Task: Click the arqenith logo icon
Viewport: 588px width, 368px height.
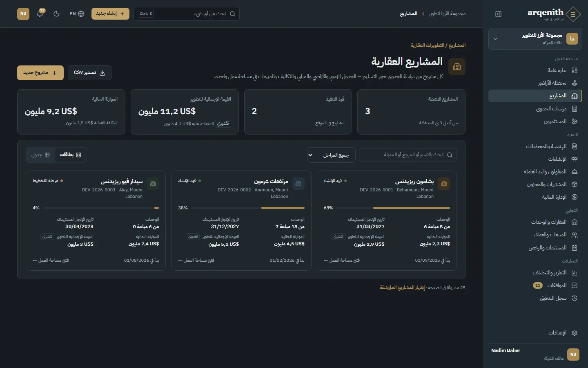Action: (573, 14)
